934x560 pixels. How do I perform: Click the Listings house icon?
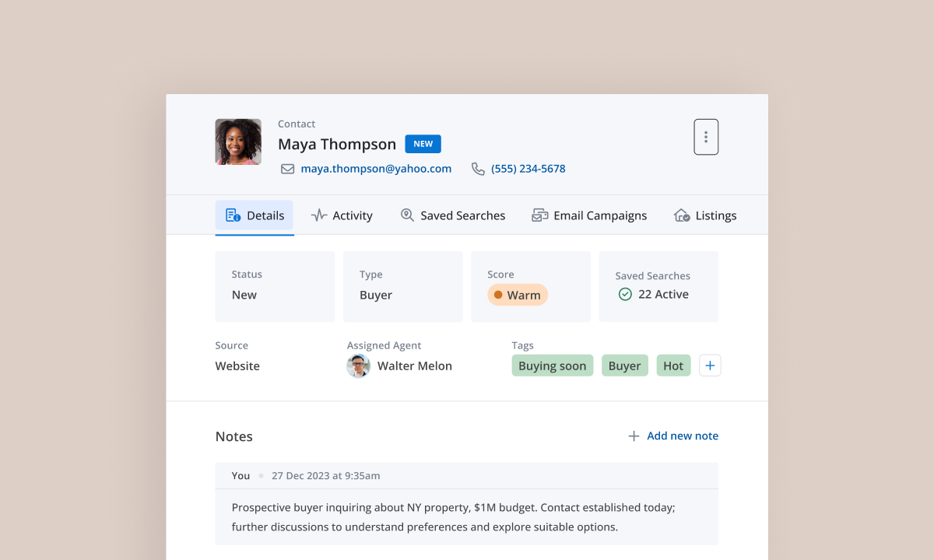pos(682,215)
